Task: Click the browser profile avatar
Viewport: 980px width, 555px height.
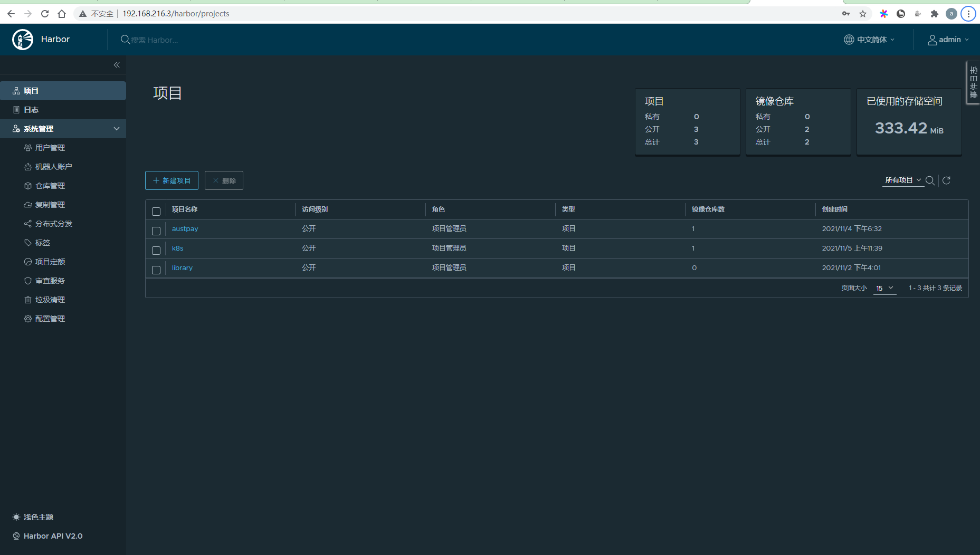Action: coord(952,14)
